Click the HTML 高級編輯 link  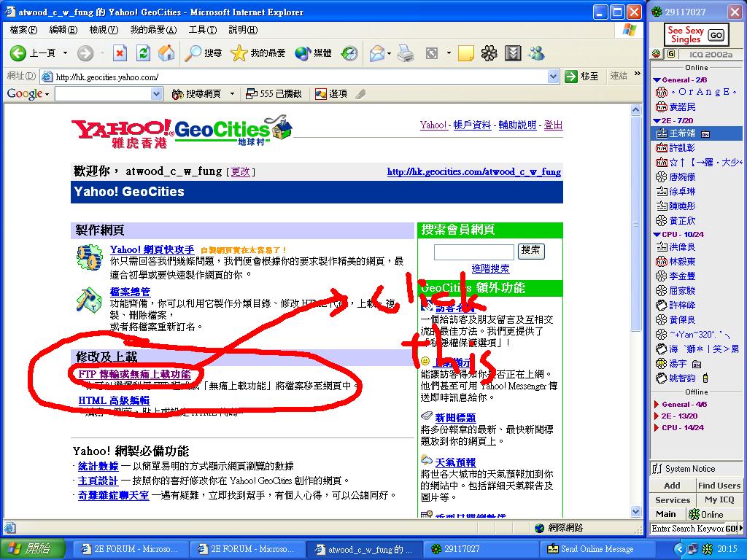click(114, 400)
